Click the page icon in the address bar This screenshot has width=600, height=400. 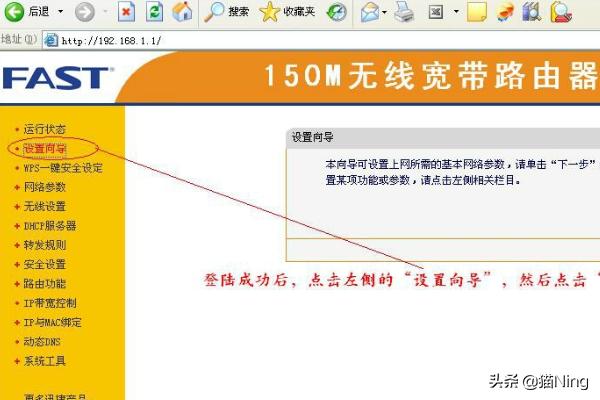(51, 40)
